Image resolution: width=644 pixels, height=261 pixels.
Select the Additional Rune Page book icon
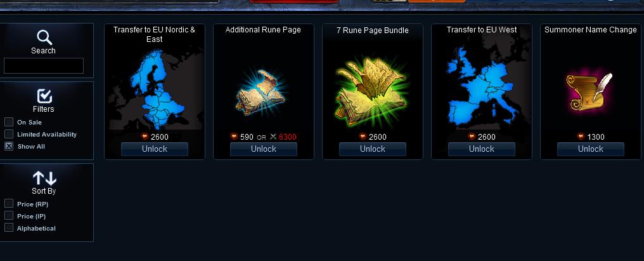pos(262,92)
